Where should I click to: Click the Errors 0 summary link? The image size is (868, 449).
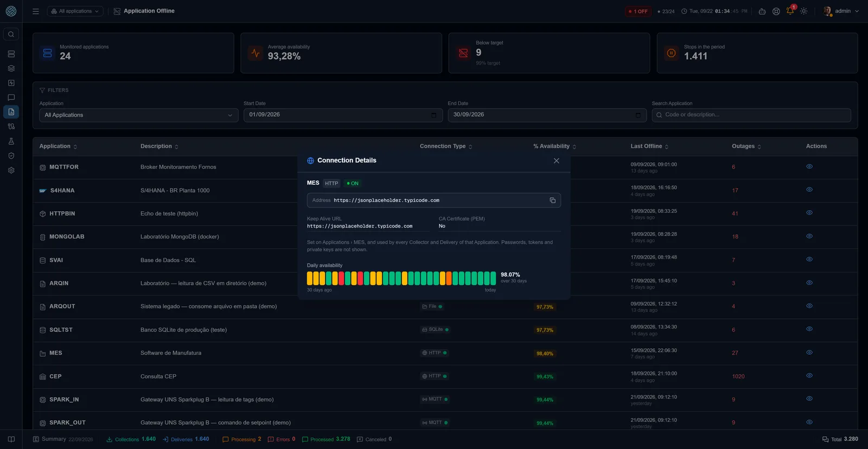[x=282, y=439]
